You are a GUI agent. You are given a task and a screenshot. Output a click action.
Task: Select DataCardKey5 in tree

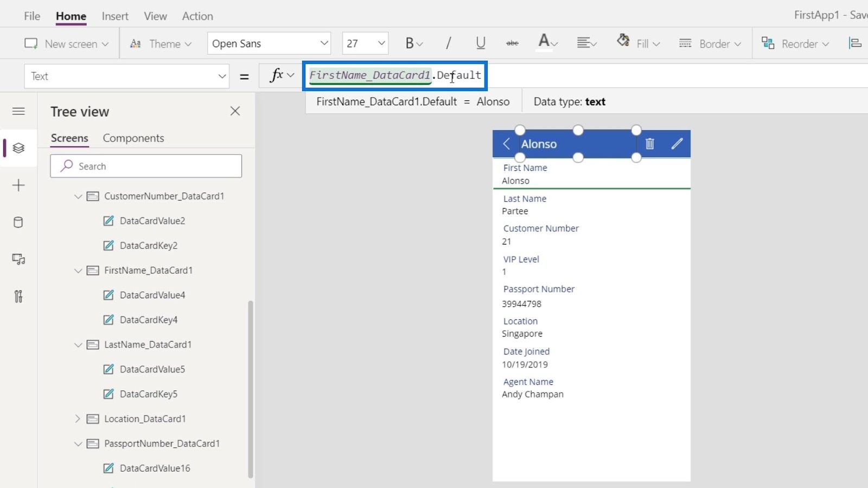(x=149, y=394)
